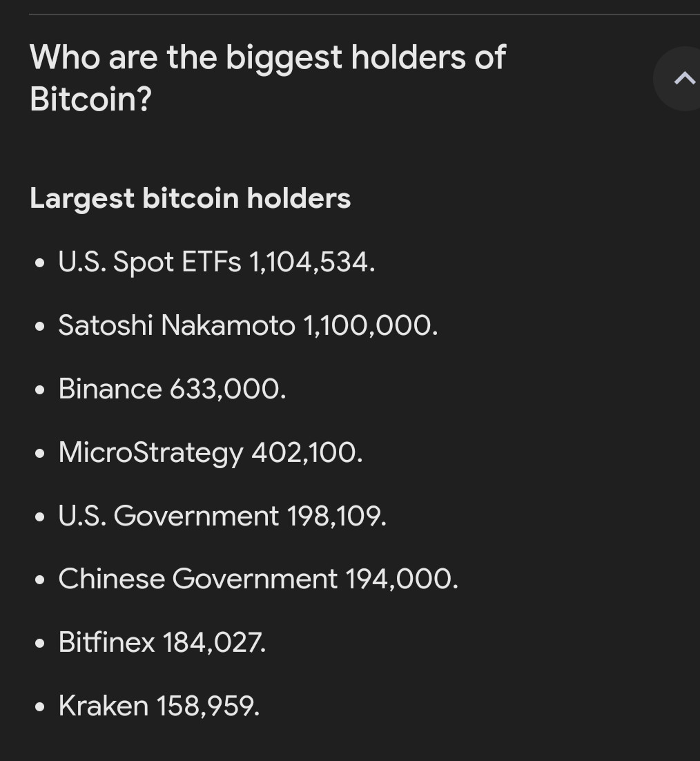Click the bullet beside U.S. Government
The width and height of the screenshot is (700, 761).
tap(40, 517)
